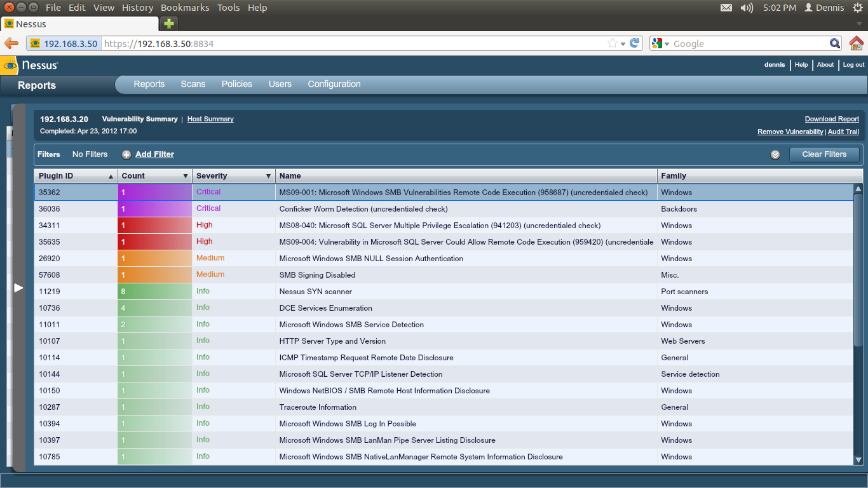Image resolution: width=868 pixels, height=488 pixels.
Task: Open the Edit menu
Action: [x=77, y=8]
